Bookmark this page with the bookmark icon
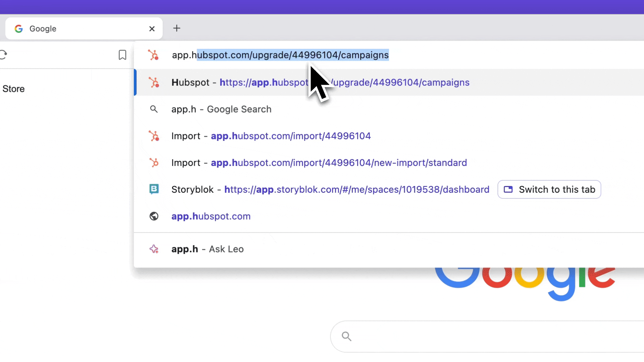Screen dimensions: 644x362 pos(122,55)
